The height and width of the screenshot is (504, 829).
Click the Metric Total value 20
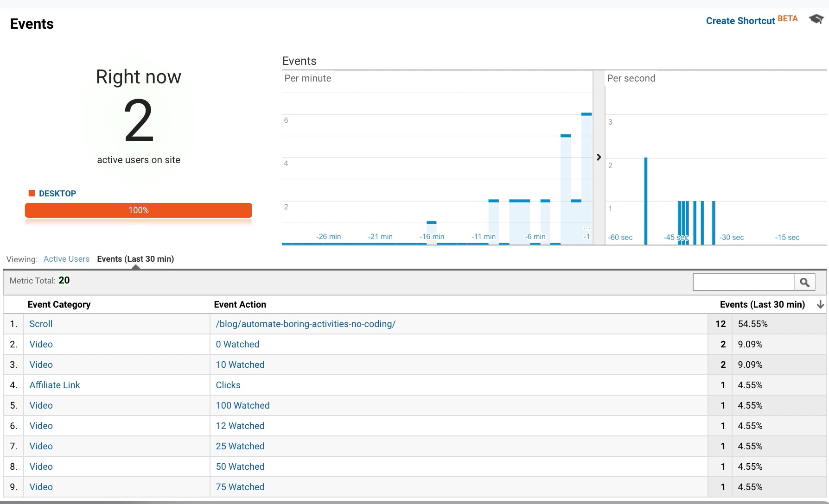64,280
